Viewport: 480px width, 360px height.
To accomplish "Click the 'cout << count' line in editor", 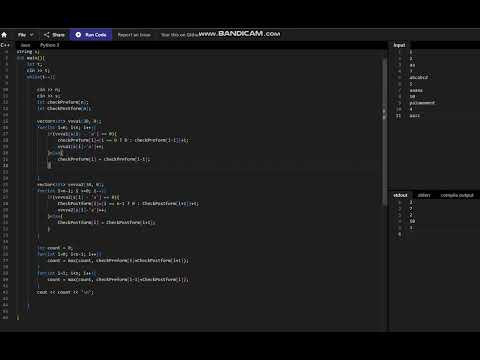I will pos(65,292).
